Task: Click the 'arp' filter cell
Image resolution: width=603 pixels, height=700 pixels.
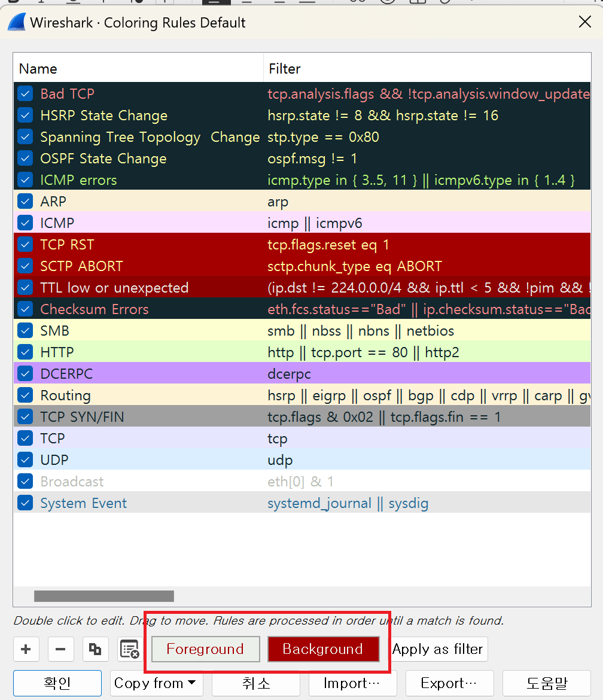Action: tap(278, 202)
